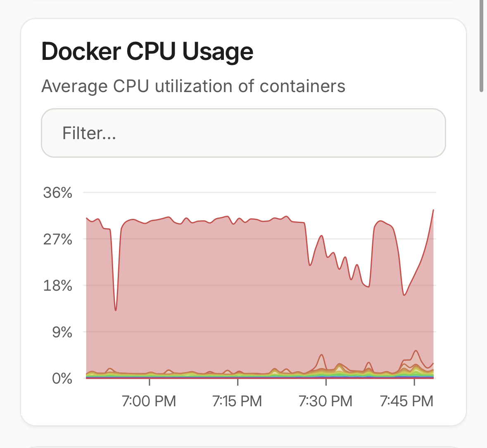This screenshot has width=487, height=448.
Task: Click the tick mark above 7:30 PM
Action: pyautogui.click(x=326, y=382)
